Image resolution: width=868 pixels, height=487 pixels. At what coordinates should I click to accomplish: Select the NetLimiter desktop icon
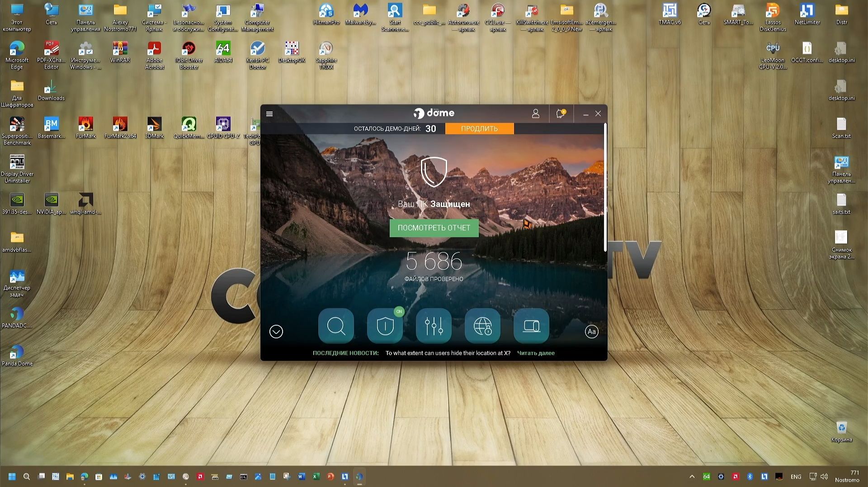click(807, 14)
